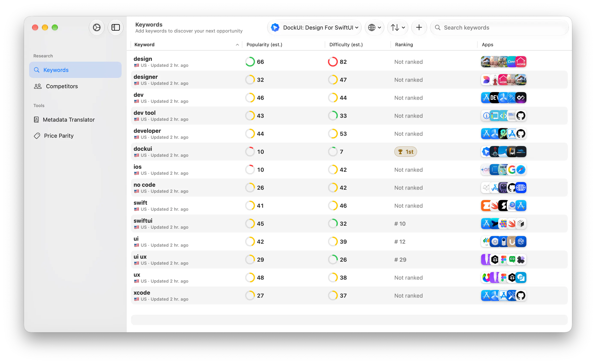Open Competitors in the sidebar

click(75, 86)
